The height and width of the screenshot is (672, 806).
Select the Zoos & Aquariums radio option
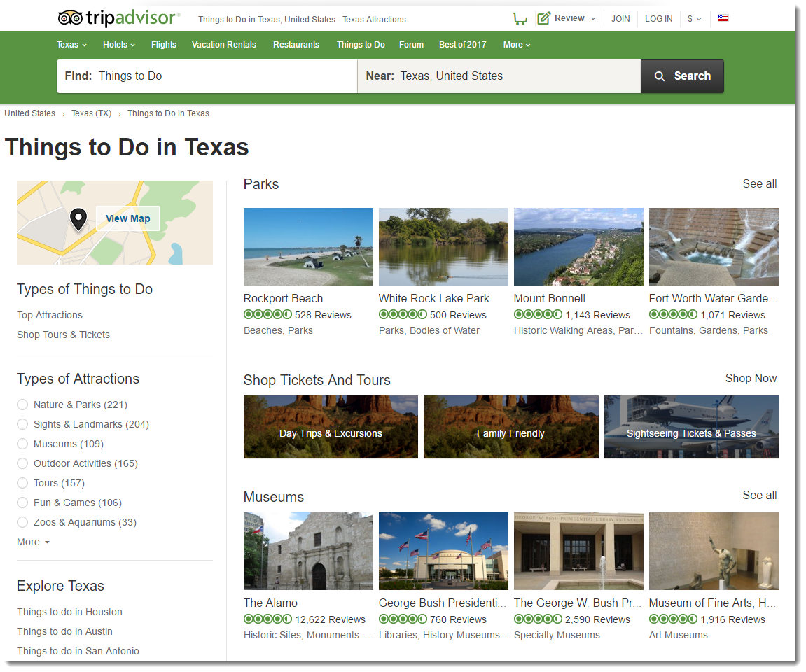coord(22,522)
